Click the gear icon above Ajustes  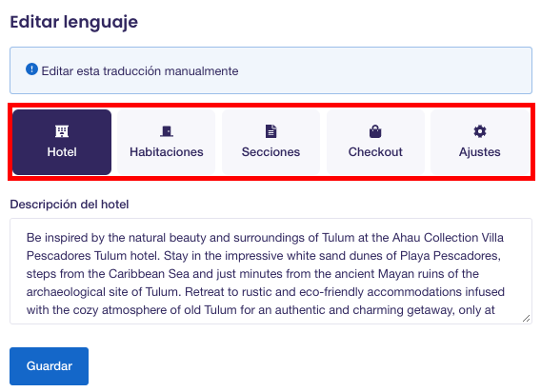tap(480, 131)
